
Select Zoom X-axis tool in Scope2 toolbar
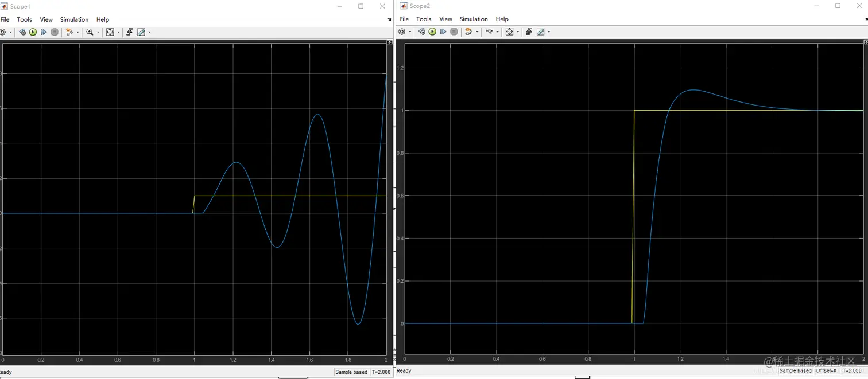point(490,31)
